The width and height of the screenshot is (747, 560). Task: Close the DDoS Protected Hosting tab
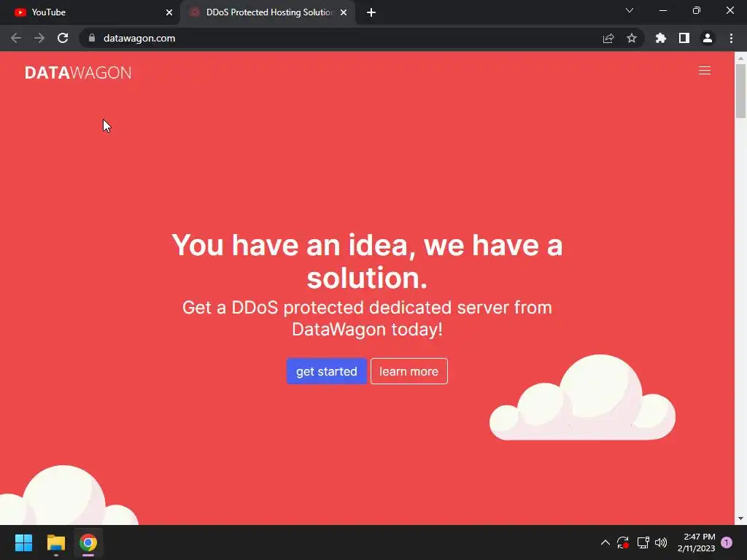[x=344, y=12]
